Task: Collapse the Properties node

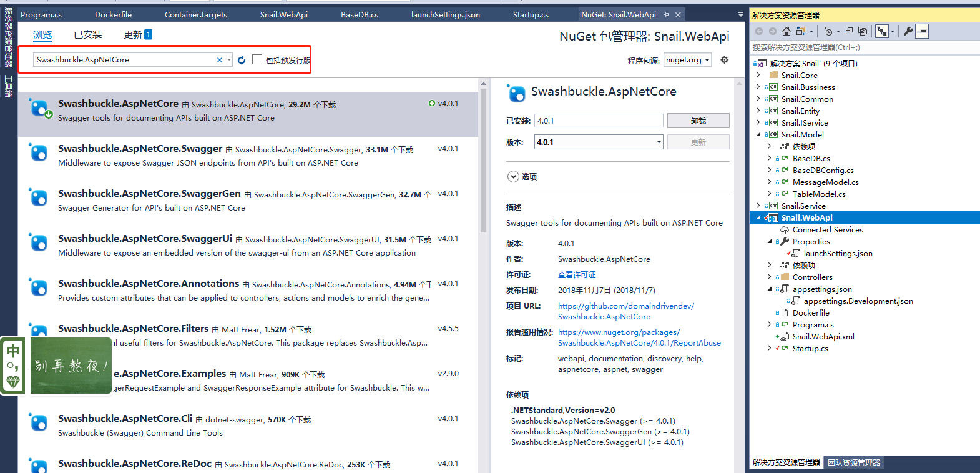Action: [x=770, y=242]
